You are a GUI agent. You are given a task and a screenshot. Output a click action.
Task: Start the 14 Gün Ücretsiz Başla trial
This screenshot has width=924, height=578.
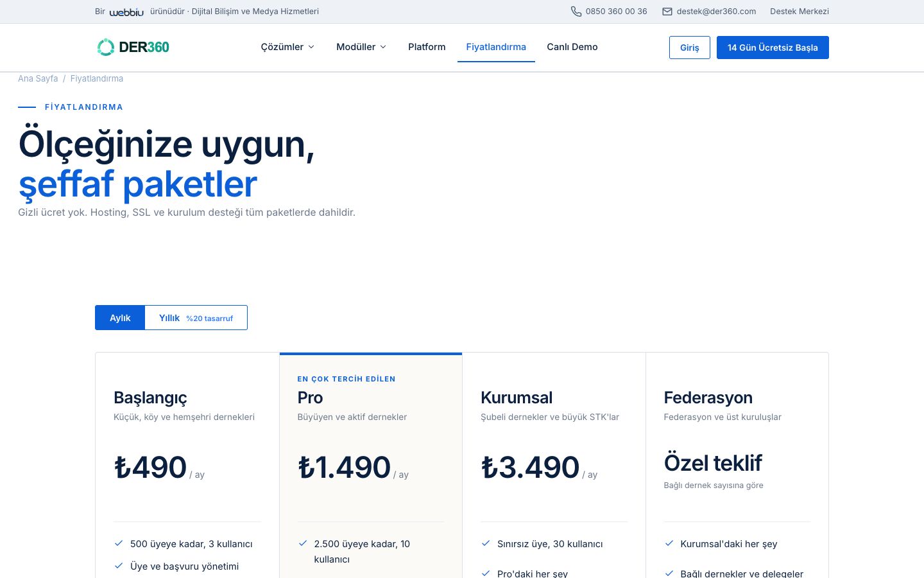(773, 48)
